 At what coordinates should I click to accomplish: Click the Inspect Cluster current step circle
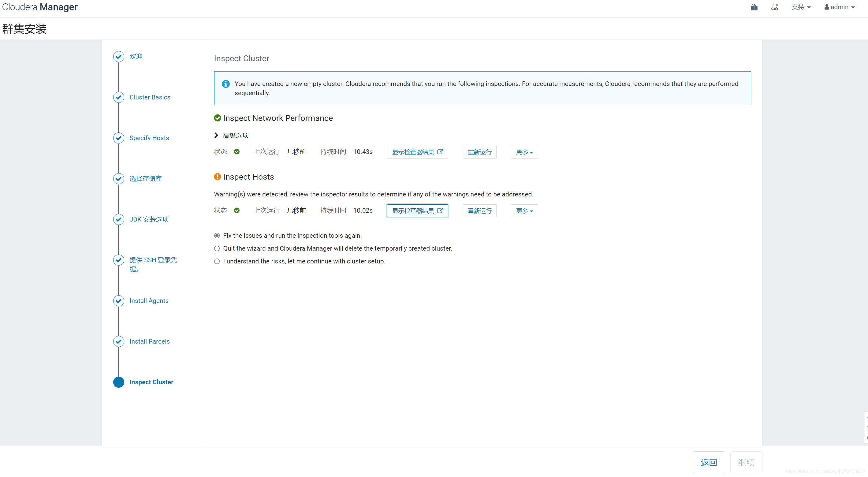pos(119,382)
